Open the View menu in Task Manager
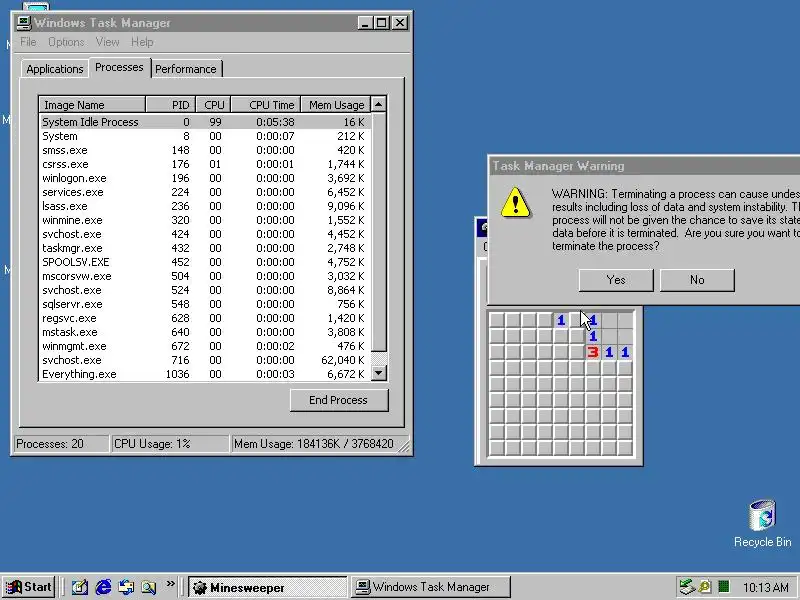This screenshot has width=800, height=600. coord(107,42)
